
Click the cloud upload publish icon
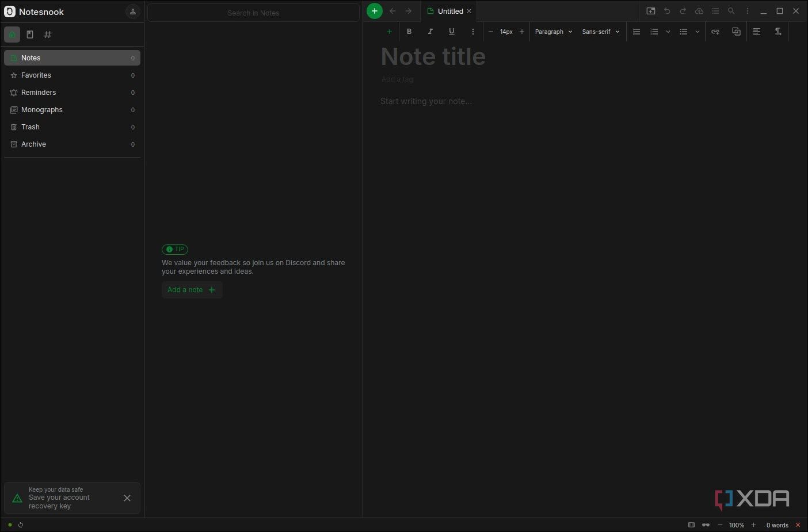(x=699, y=11)
